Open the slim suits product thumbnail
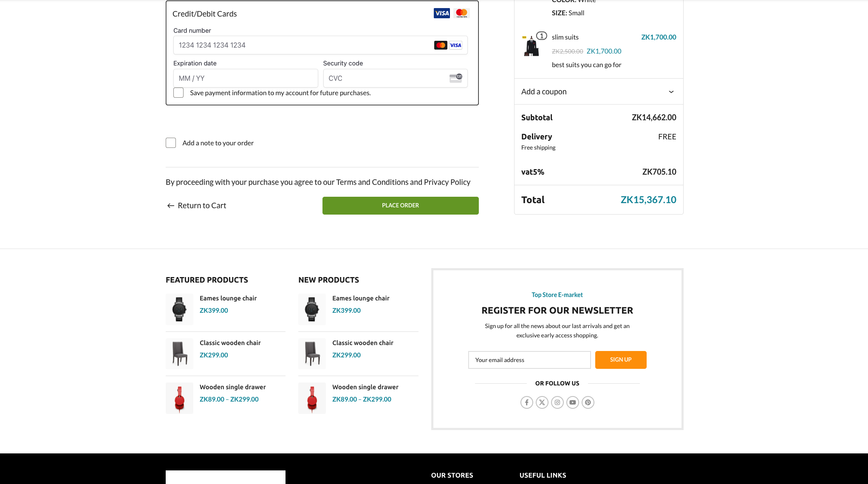This screenshot has width=868, height=484. [x=531, y=46]
